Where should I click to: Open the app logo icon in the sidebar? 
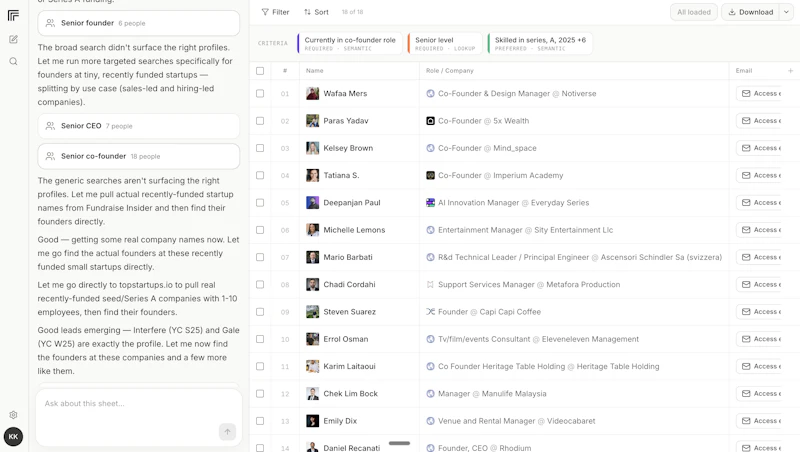point(13,15)
